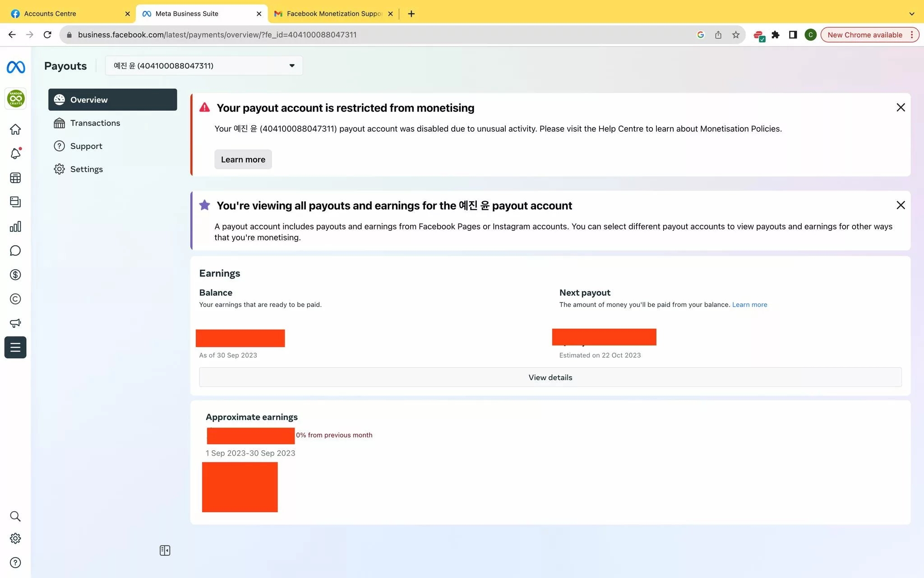The width and height of the screenshot is (924, 578).
Task: Open the Inbox chat bubble icon
Action: (15, 251)
